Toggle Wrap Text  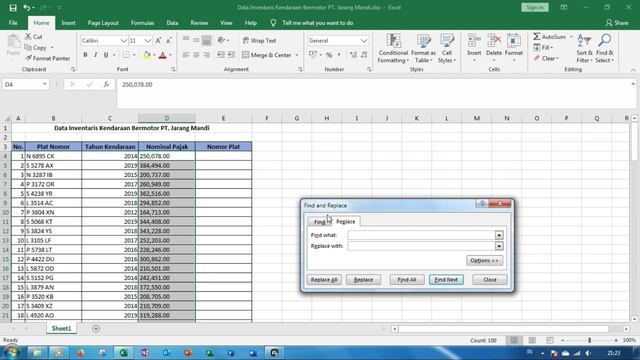pyautogui.click(x=259, y=40)
